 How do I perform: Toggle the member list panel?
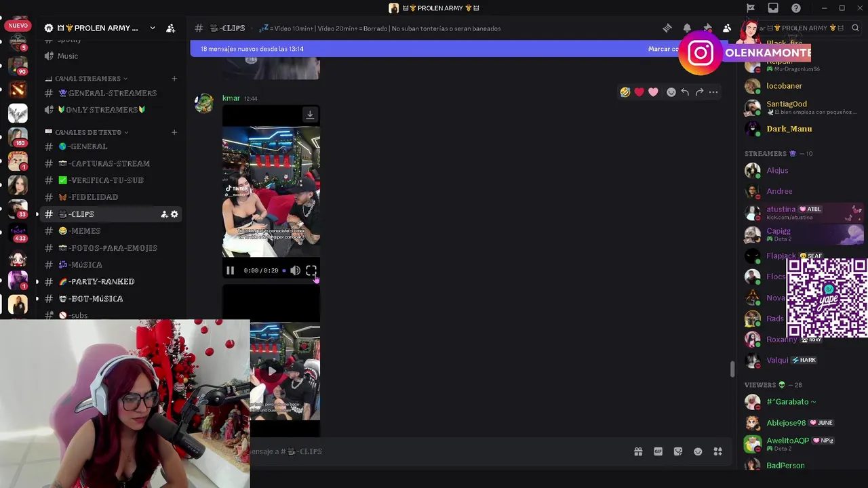pos(727,28)
